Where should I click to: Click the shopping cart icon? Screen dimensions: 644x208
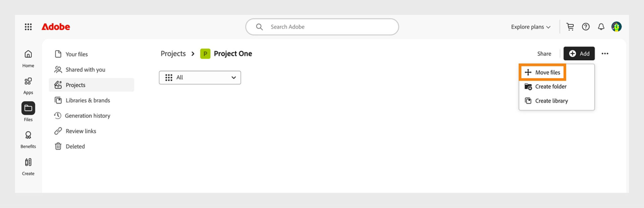tap(570, 27)
